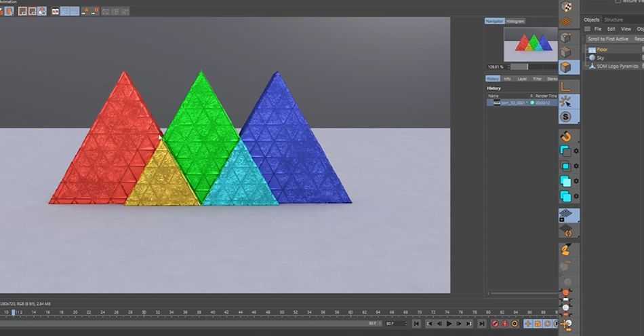
Task: Open the Info tab
Action: [507, 79]
